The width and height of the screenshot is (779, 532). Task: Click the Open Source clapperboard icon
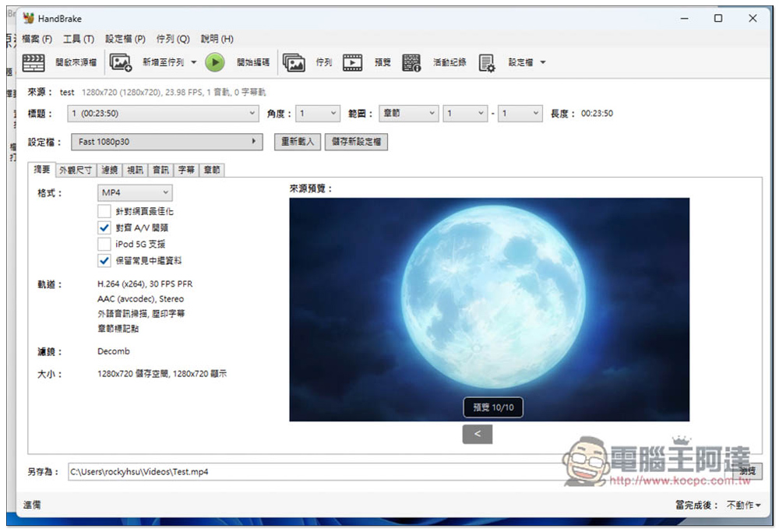pos(33,62)
